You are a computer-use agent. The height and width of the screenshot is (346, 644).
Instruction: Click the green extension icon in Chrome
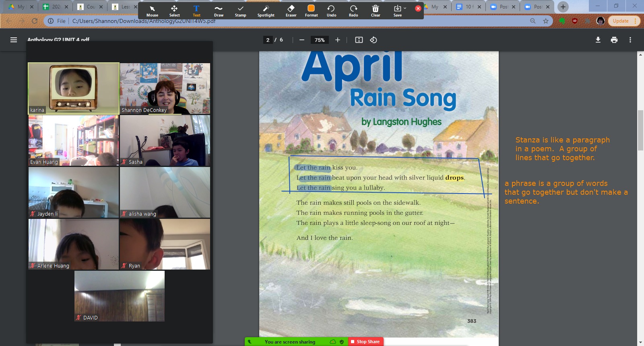562,21
